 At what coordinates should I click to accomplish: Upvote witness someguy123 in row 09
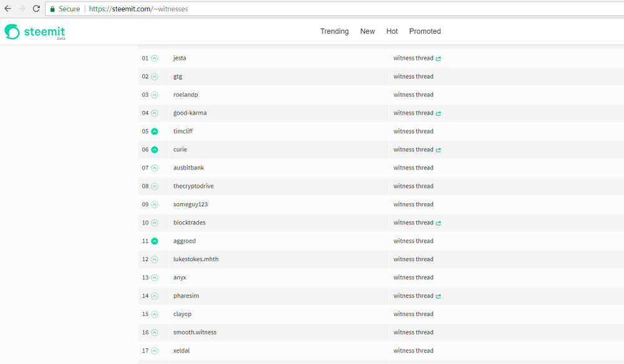[155, 204]
